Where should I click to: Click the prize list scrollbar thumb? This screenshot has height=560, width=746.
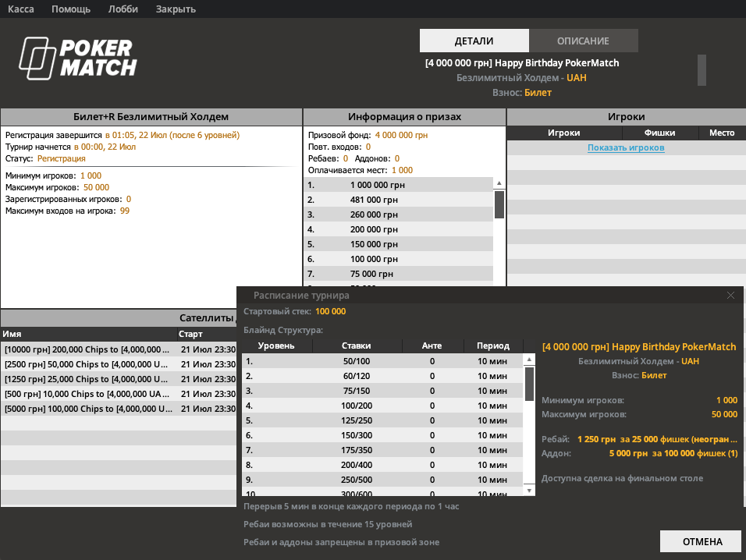tap(499, 204)
